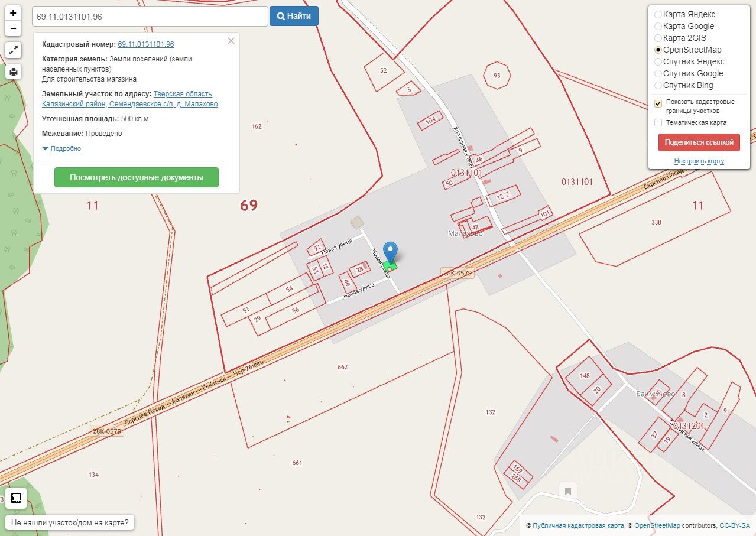Open Настроить карту settings link

click(699, 161)
